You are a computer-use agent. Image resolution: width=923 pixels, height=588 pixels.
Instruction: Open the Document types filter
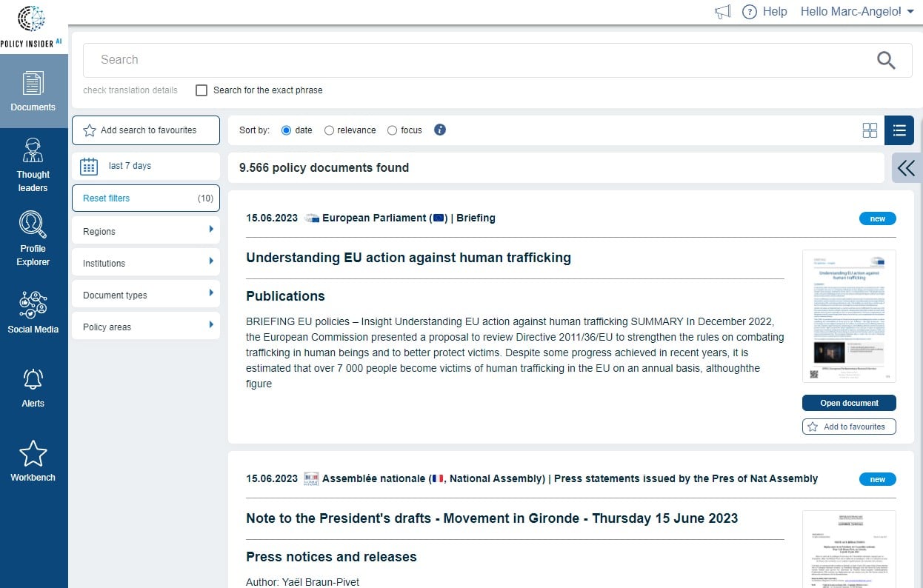pyautogui.click(x=145, y=294)
